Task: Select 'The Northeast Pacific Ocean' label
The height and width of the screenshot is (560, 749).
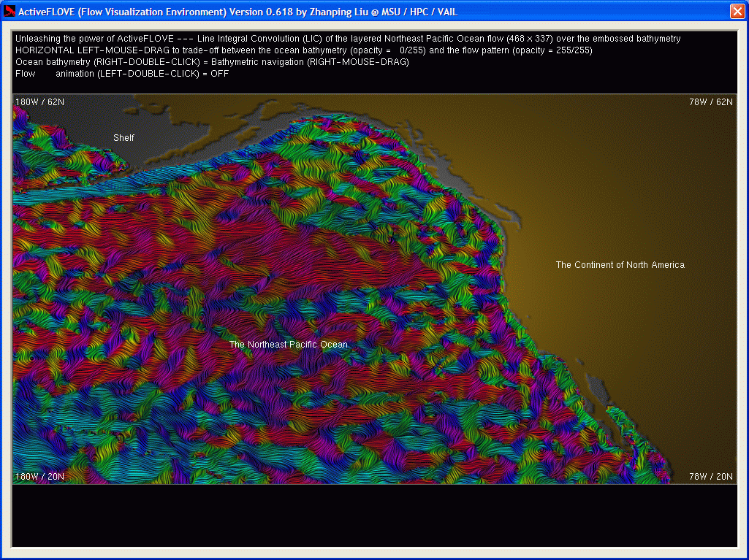Action: (288, 345)
